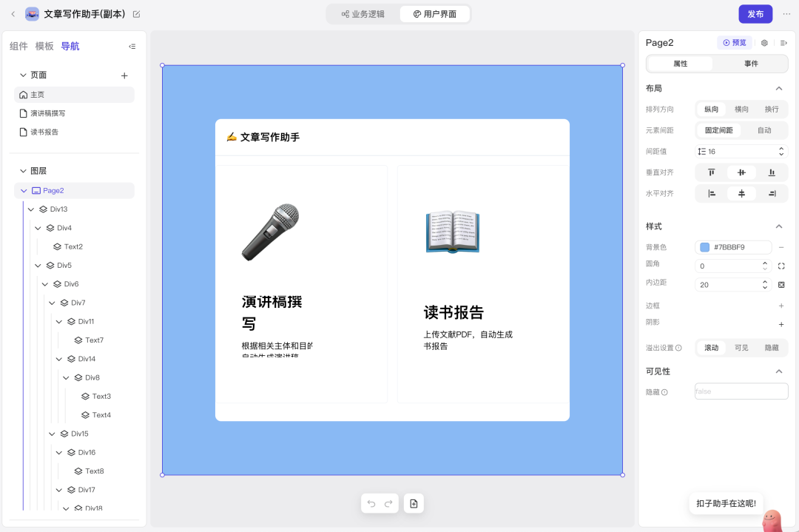This screenshot has width=799, height=532.
Task: Switch 排列方向 to 横向
Action: coord(741,109)
